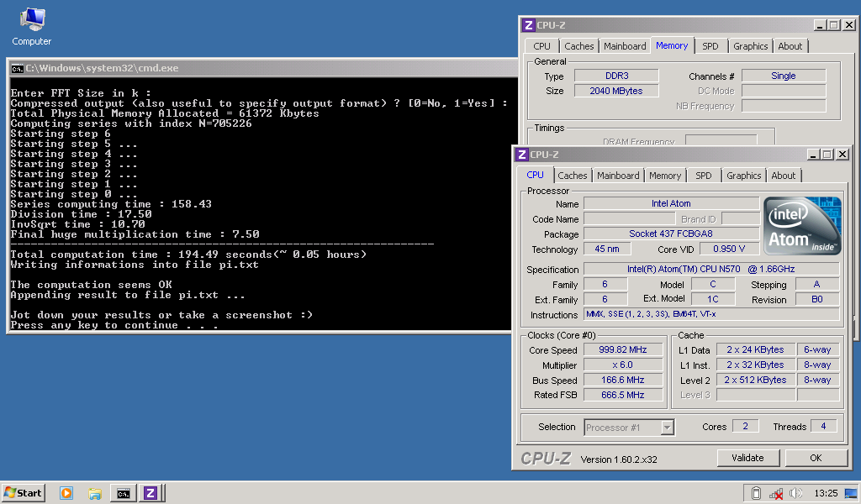Click Core VID value 0.950 V
Screen dimensions: 861x504
coord(729,249)
